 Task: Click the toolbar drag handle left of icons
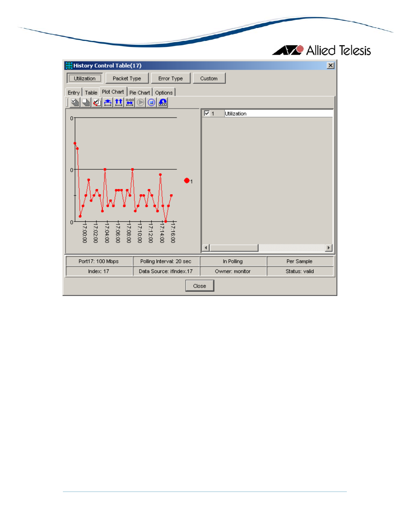click(x=68, y=103)
